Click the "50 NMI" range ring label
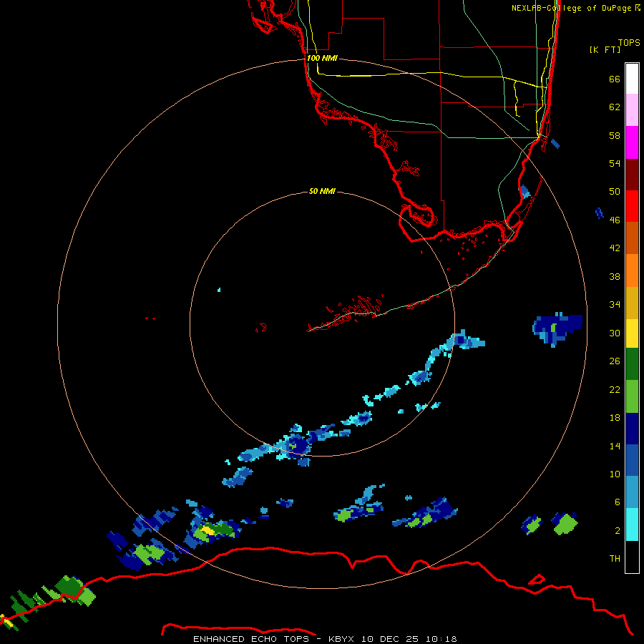644x644 pixels. [x=322, y=191]
